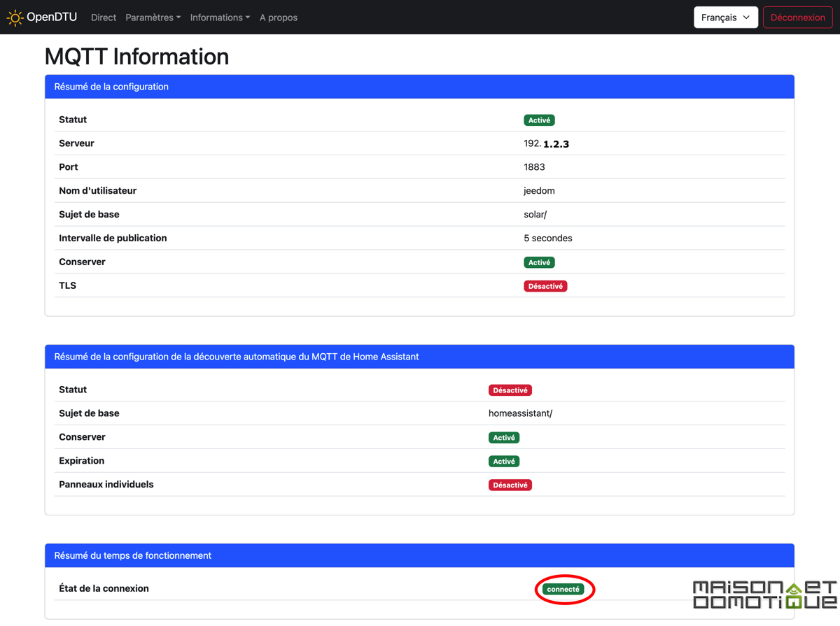The width and height of the screenshot is (840, 626).
Task: Click the Désactivé badge beside TLS
Action: [545, 286]
